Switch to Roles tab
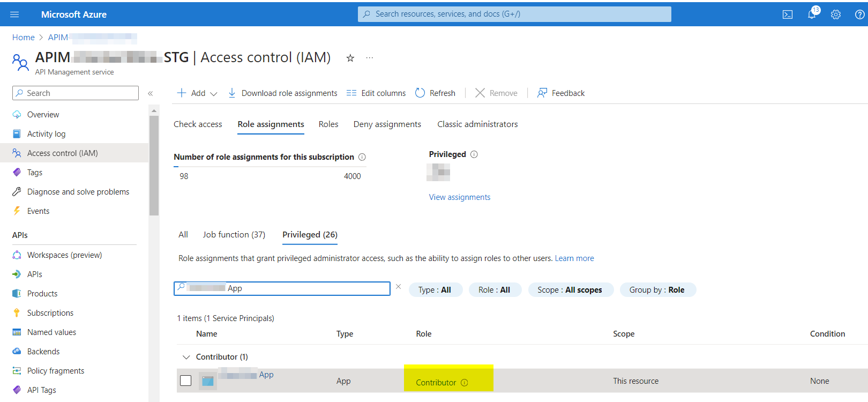868x402 pixels. coord(328,124)
